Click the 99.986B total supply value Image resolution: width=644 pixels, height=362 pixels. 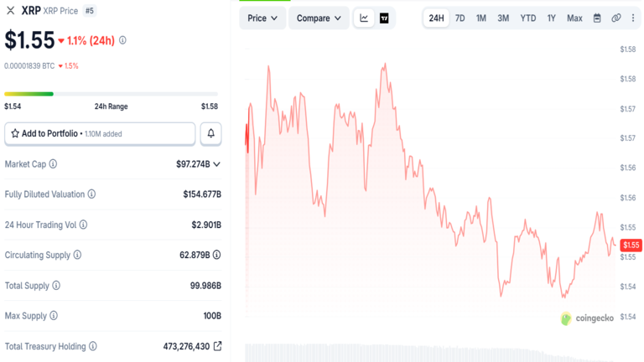pyautogui.click(x=205, y=285)
